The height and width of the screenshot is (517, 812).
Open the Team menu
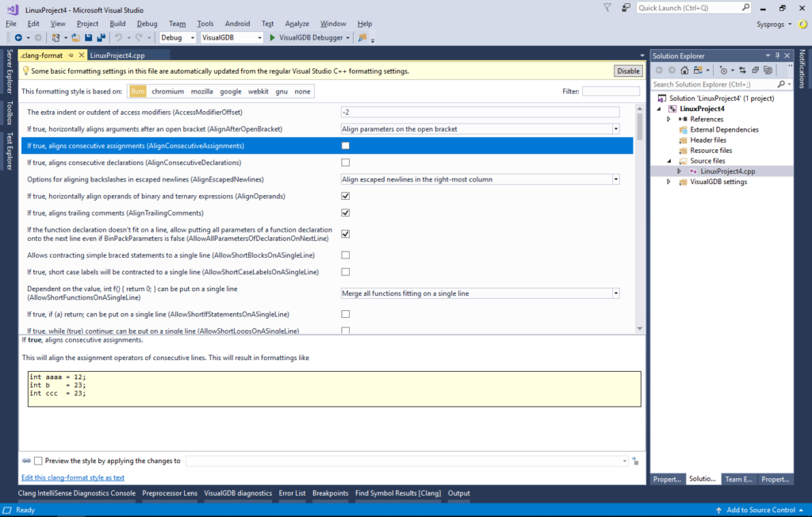pyautogui.click(x=177, y=23)
